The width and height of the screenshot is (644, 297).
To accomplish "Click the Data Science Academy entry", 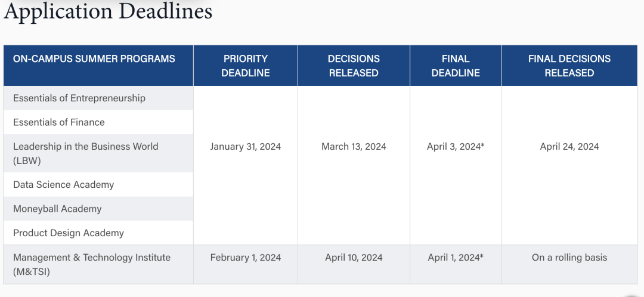I will pos(64,184).
